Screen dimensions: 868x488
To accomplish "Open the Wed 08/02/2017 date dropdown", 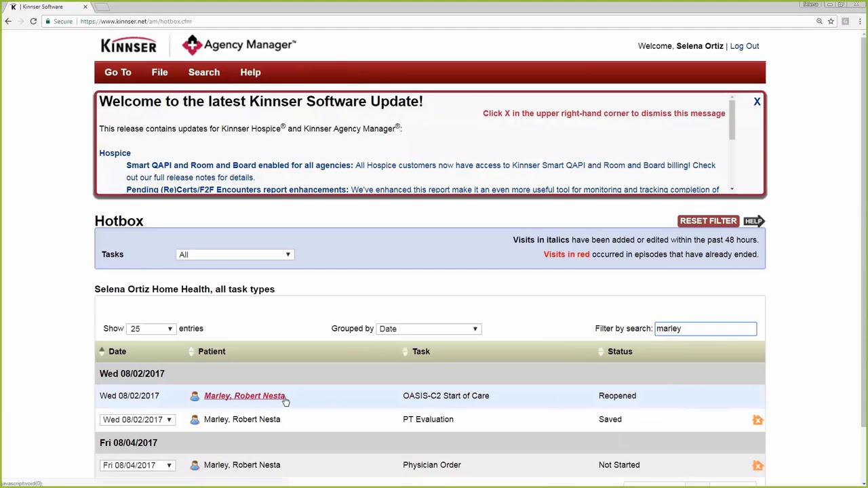I will (x=138, y=420).
